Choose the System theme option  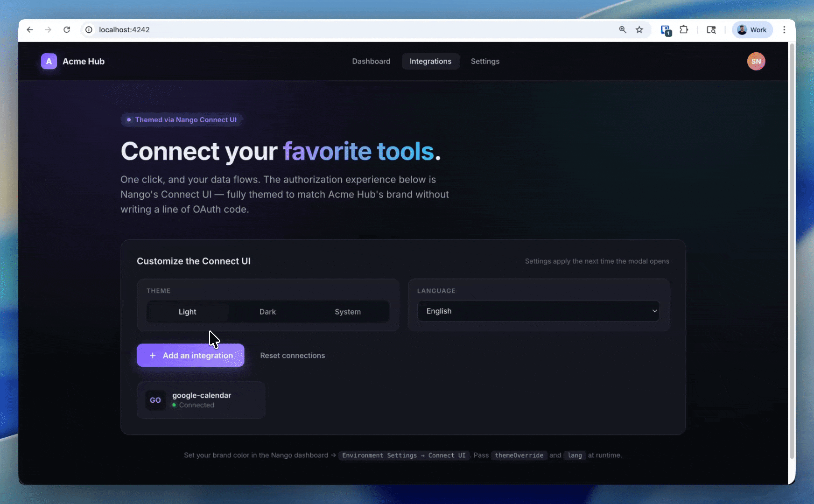(348, 312)
